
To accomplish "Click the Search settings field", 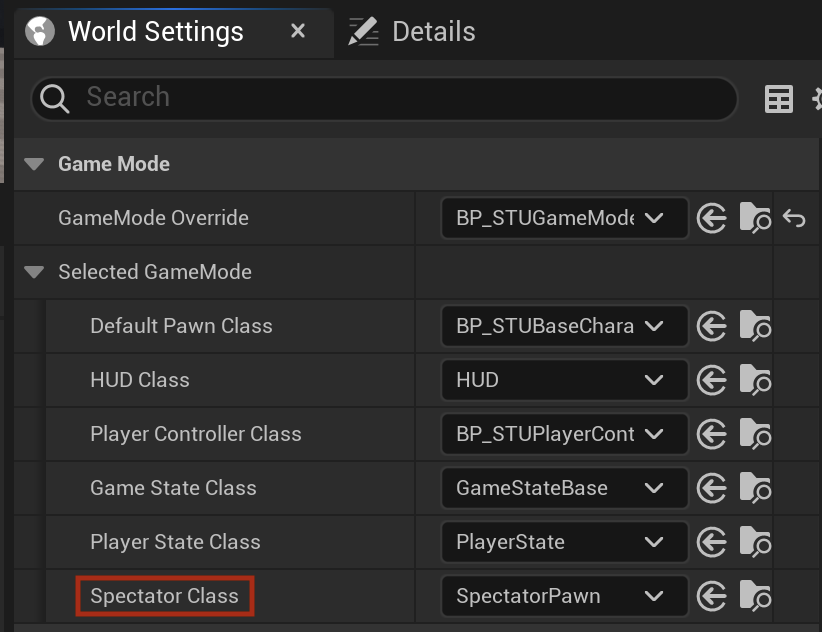I will point(384,99).
